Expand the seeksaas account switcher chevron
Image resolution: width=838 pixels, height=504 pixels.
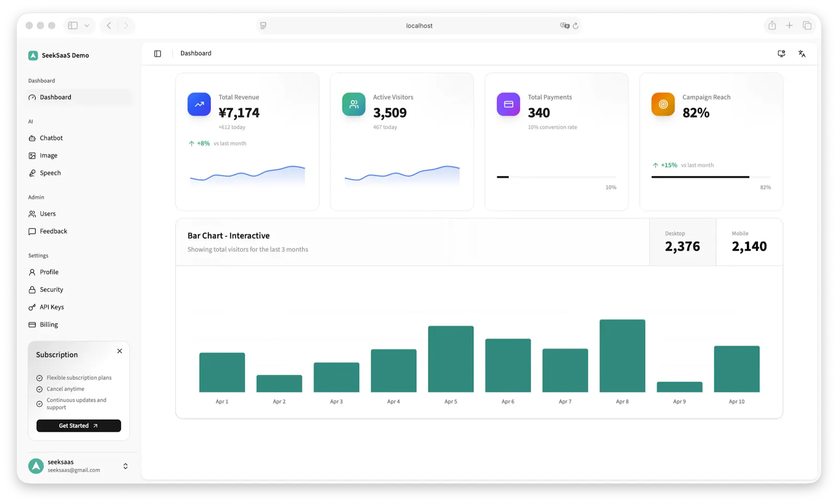pos(126,466)
